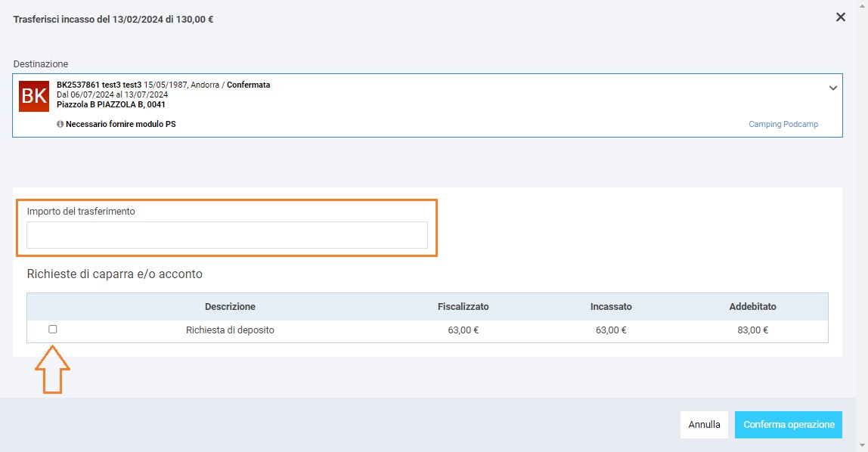Click the Addebitato column header
This screenshot has width=868, height=452.
(x=752, y=307)
